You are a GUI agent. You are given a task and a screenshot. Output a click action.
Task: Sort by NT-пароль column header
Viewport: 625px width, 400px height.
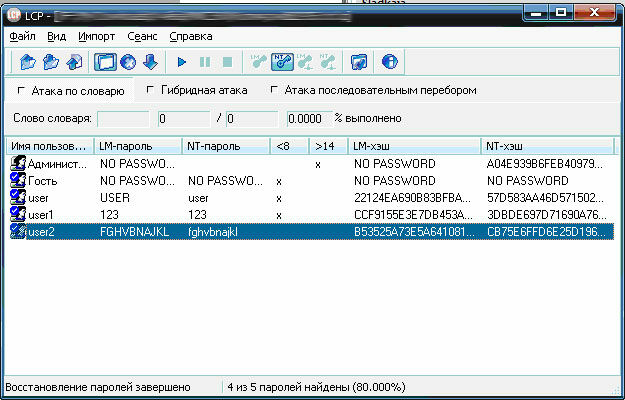click(x=226, y=146)
